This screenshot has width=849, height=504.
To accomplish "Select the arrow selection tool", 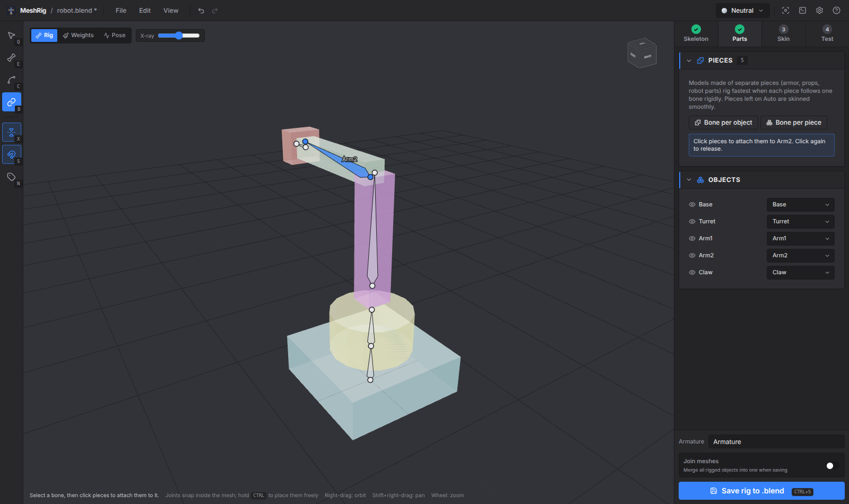I will [11, 36].
